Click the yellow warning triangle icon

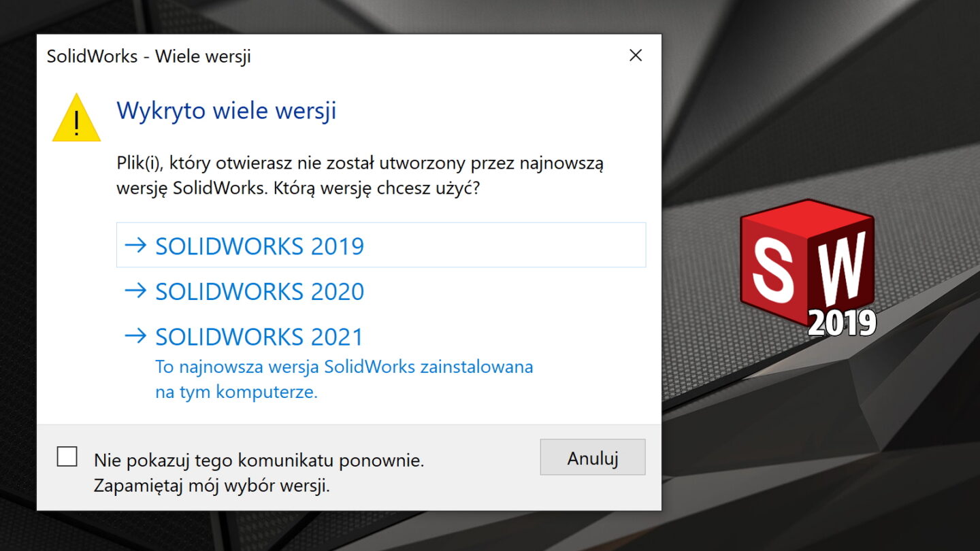(77, 118)
